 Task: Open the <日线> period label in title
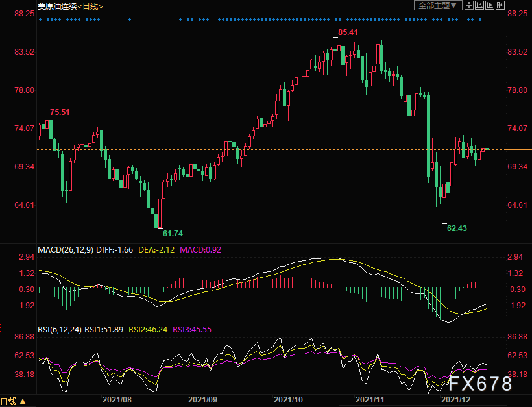(90, 6)
